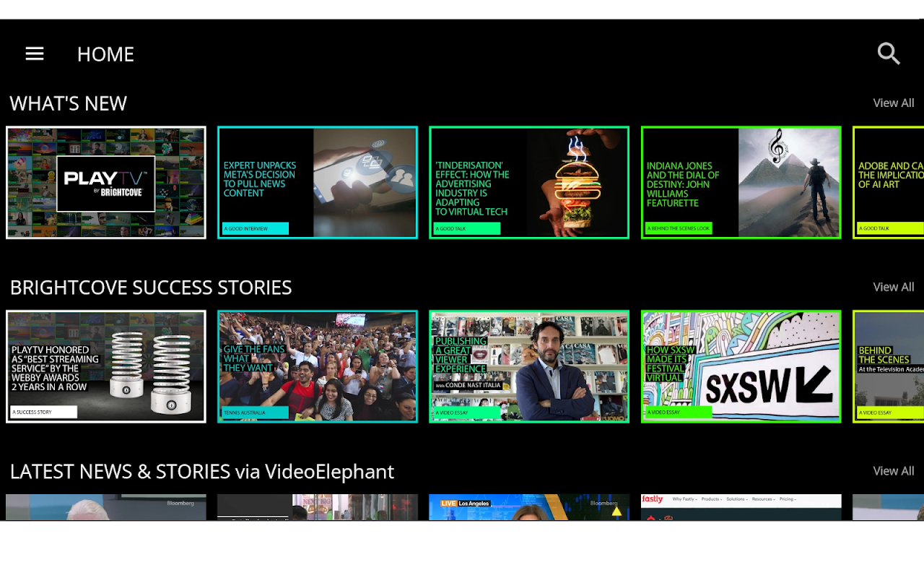This screenshot has width=924, height=578.
Task: Click the search magnifier icon
Action: (x=889, y=53)
